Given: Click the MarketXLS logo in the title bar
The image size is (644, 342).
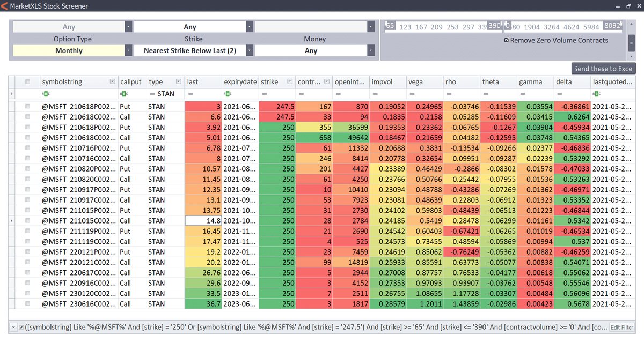Looking at the screenshot, I should coord(5,5).
